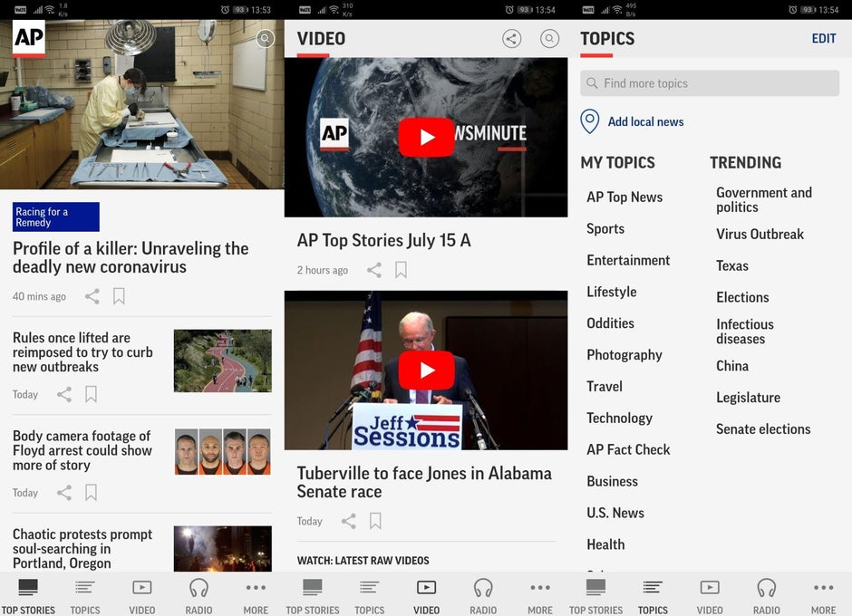Open the Portland protest thumbnail
Image resolution: width=852 pixels, height=616 pixels.
pyautogui.click(x=223, y=548)
